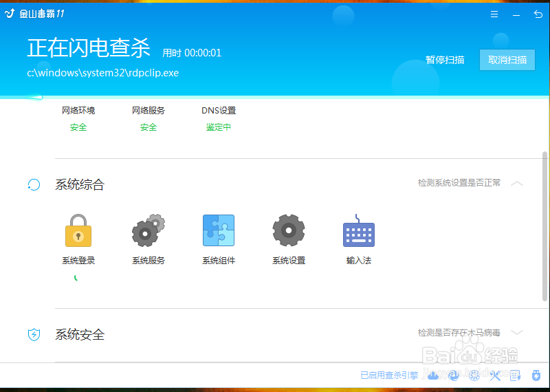Click the cloud engine icon
550x392 pixels.
coord(434,375)
